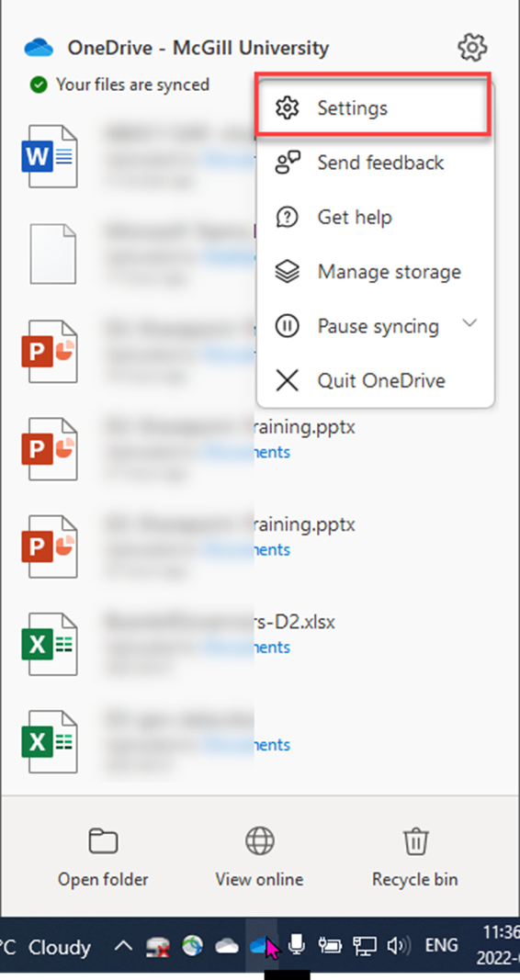This screenshot has width=520, height=980.
Task: Click the Open folder button
Action: 103,857
